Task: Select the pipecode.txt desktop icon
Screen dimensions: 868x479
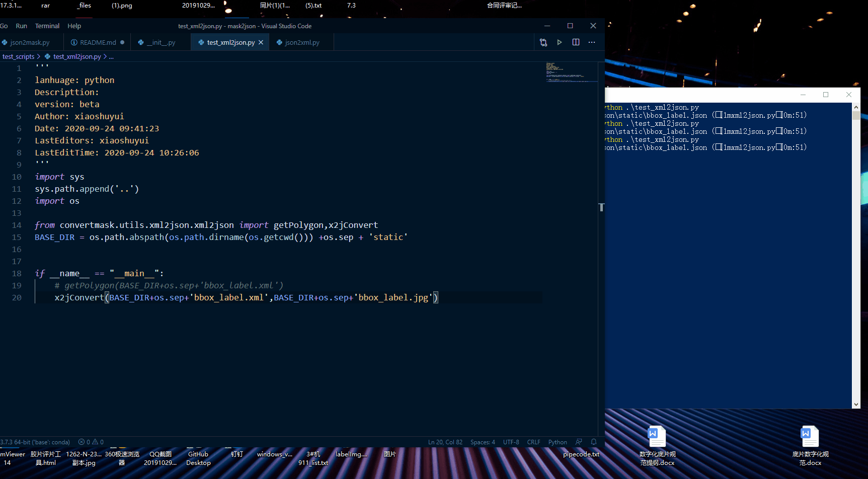Action: 581,454
